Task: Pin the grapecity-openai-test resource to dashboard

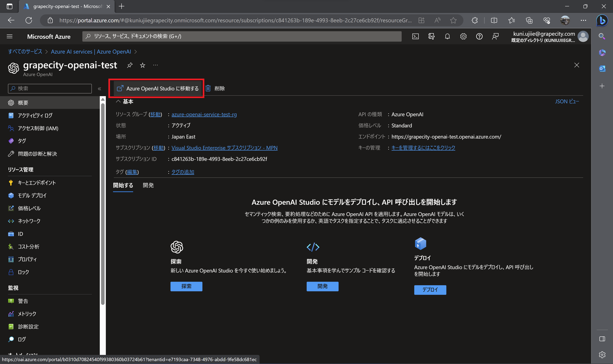Action: 130,65
